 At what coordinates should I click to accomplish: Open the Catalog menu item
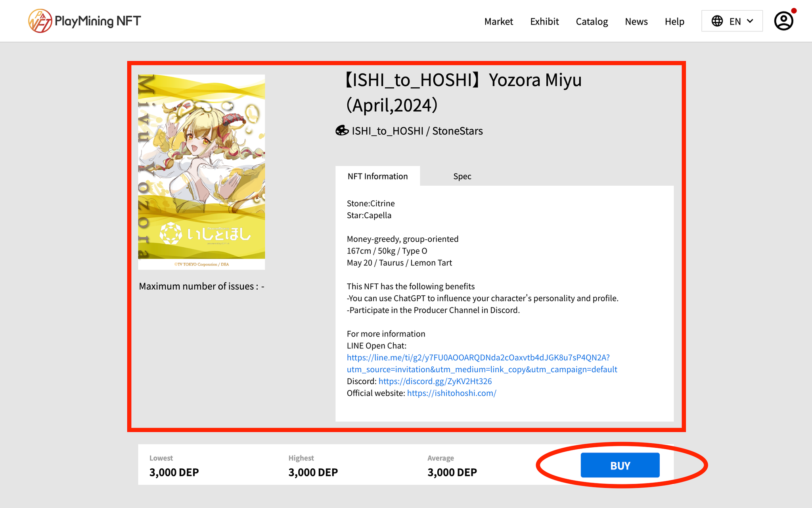click(592, 21)
